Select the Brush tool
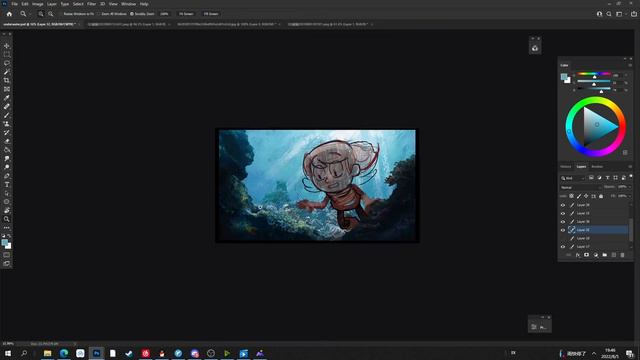 (x=7, y=115)
